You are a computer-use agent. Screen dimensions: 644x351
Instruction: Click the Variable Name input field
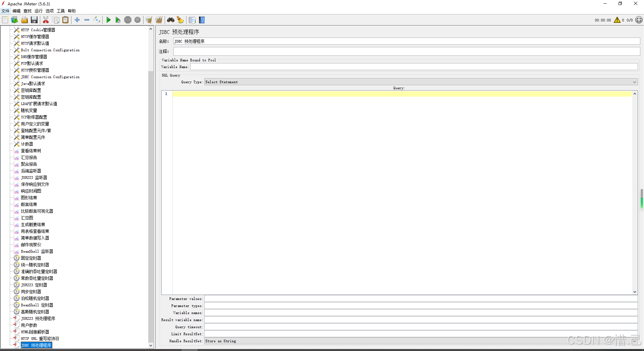(x=414, y=67)
